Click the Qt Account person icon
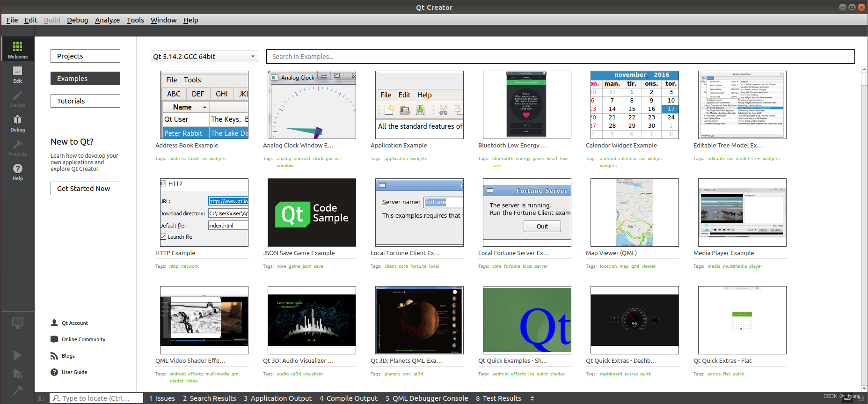Image resolution: width=868 pixels, height=404 pixels. 54,323
